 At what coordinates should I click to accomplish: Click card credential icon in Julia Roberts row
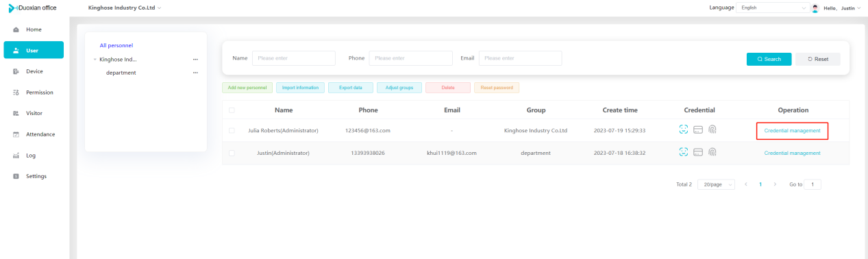(699, 129)
